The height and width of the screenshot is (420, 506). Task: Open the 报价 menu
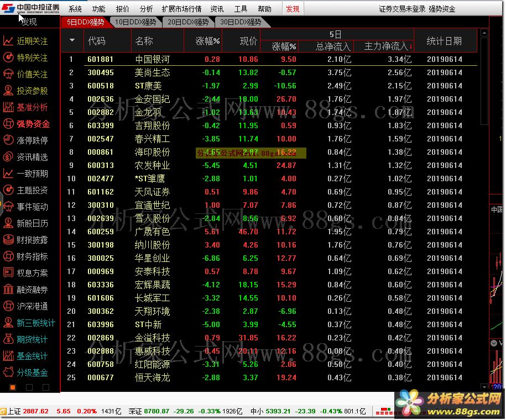122,9
